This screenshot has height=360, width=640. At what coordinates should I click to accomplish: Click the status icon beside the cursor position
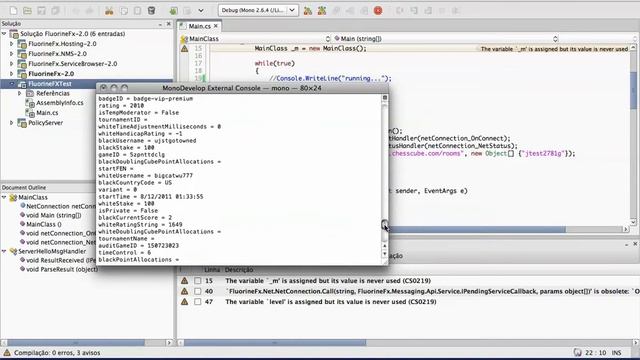(x=577, y=353)
